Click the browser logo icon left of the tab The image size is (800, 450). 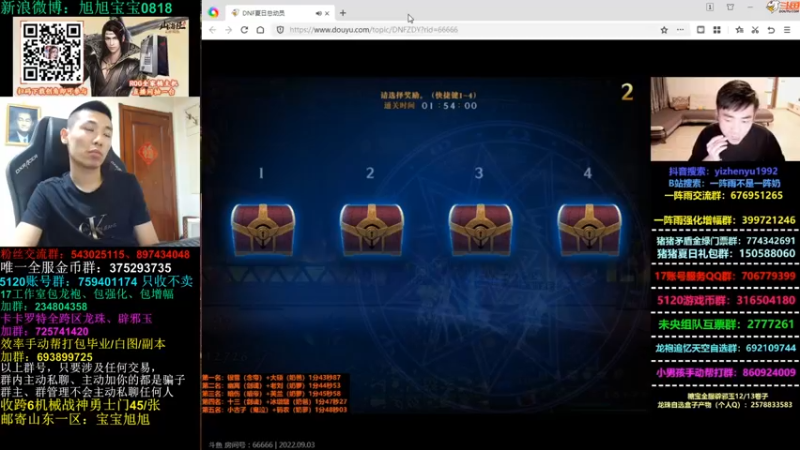pos(213,13)
